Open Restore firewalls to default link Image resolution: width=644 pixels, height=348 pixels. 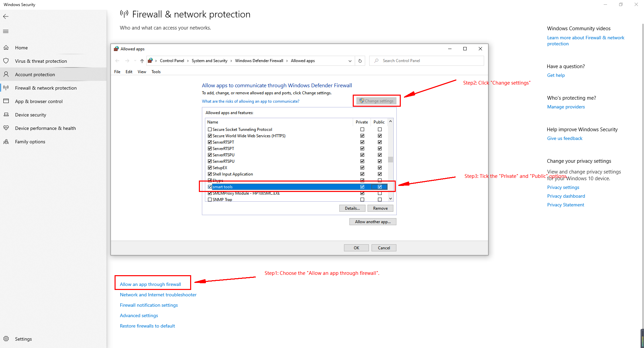tap(147, 326)
